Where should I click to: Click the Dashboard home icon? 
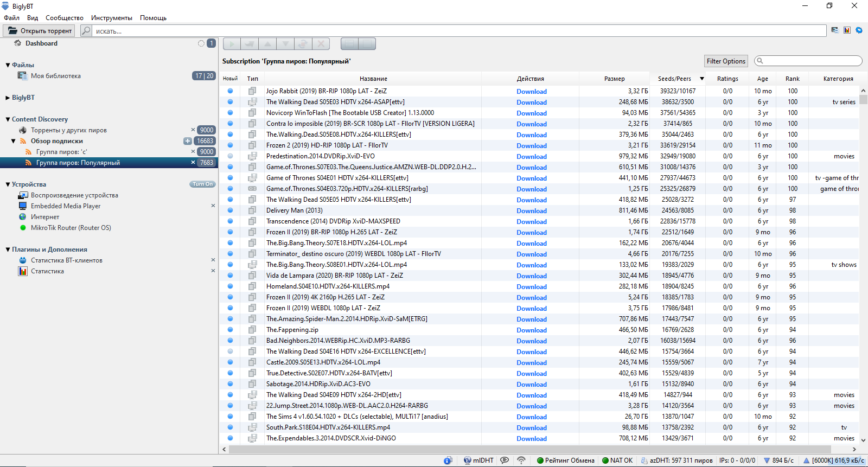coord(18,43)
